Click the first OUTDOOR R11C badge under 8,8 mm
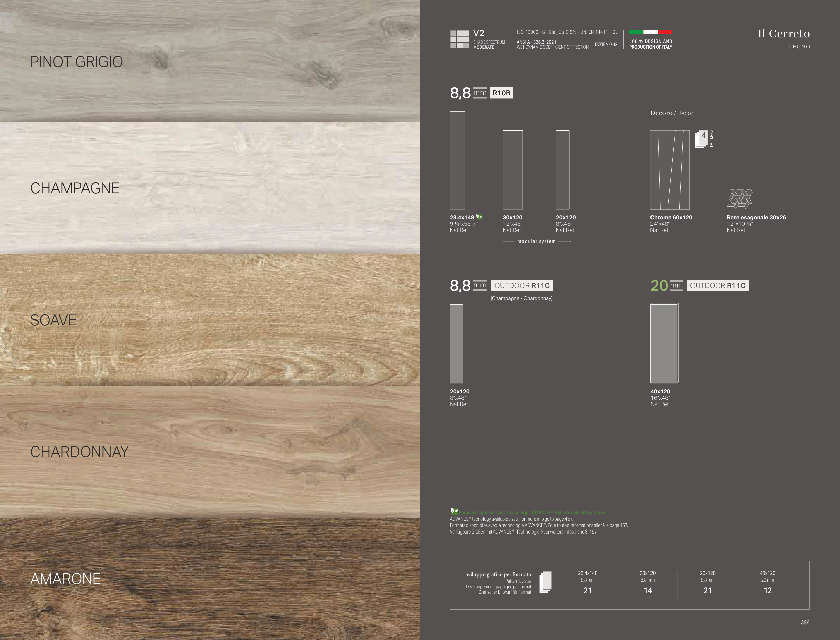 click(522, 286)
